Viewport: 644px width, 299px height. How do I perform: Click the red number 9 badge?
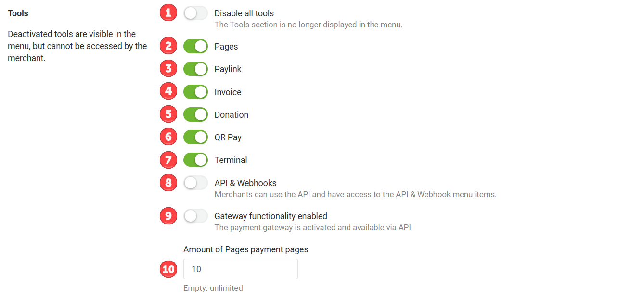(x=168, y=216)
